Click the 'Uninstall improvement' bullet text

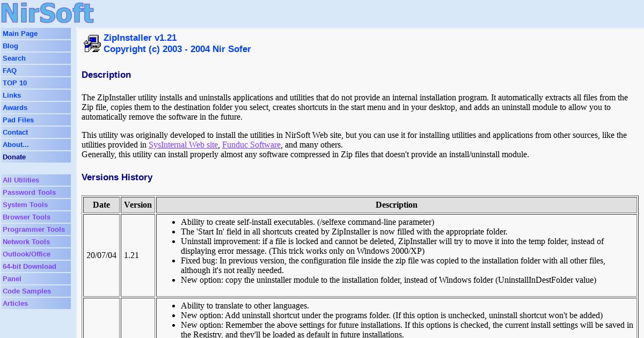[392, 246]
